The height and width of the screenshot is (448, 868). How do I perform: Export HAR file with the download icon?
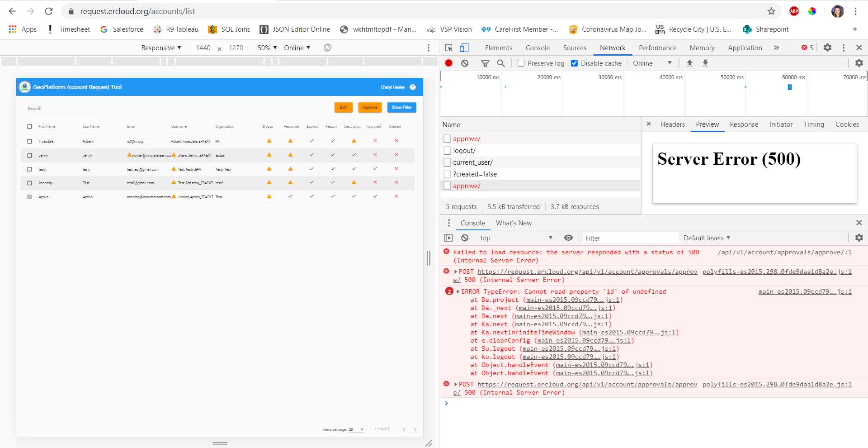pos(705,63)
